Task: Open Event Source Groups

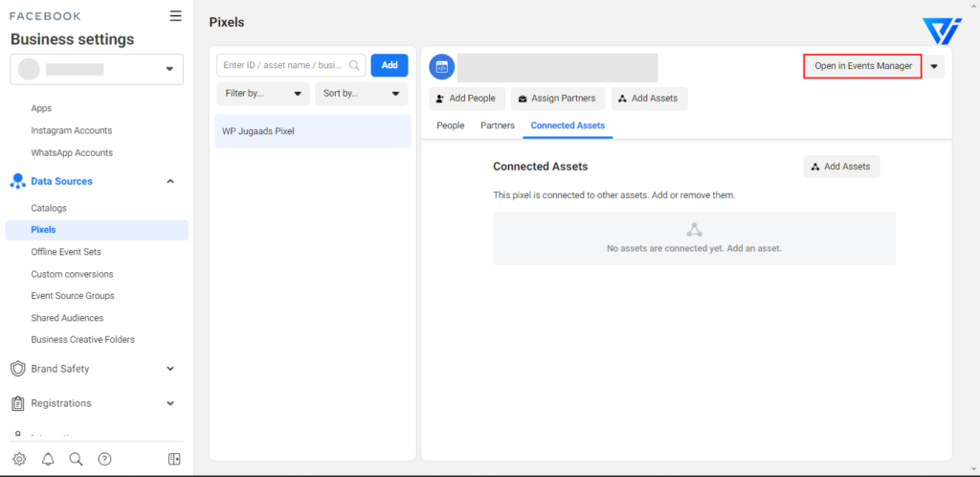Action: 73,296
